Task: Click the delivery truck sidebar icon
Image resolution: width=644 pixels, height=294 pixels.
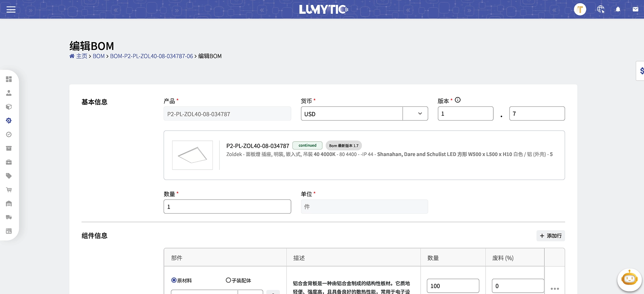Action: [9, 217]
